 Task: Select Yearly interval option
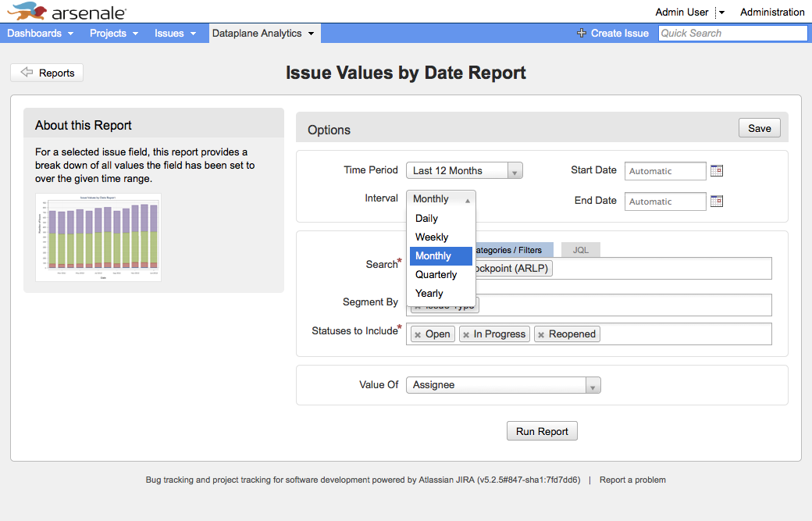[440, 293]
